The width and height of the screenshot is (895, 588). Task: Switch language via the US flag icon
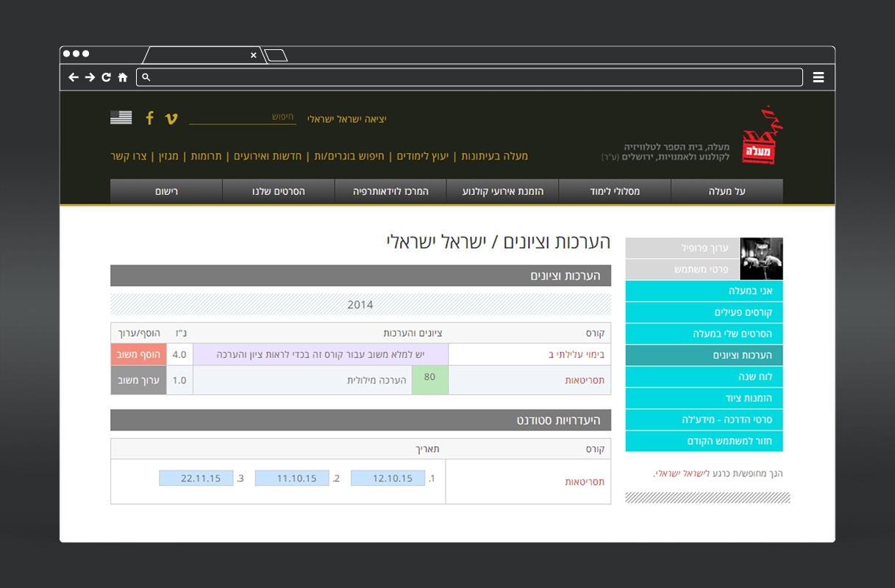pos(121,118)
